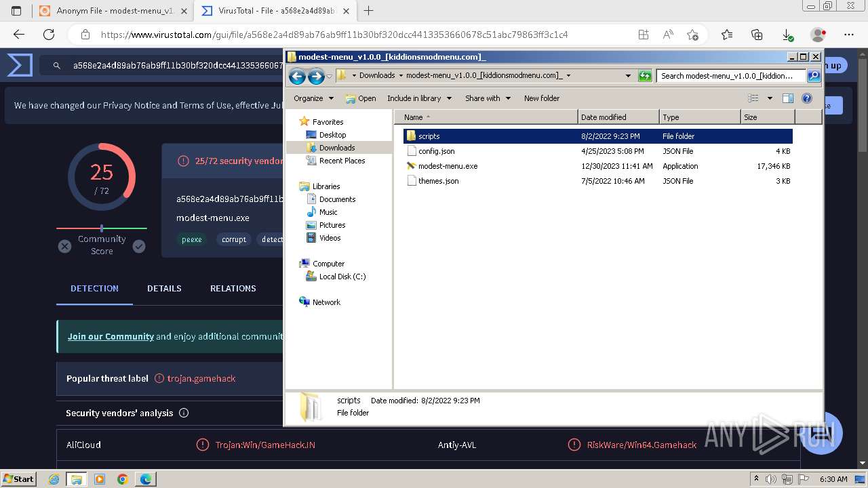Click Join our Community link
Image resolution: width=868 pixels, height=488 pixels.
[111, 336]
